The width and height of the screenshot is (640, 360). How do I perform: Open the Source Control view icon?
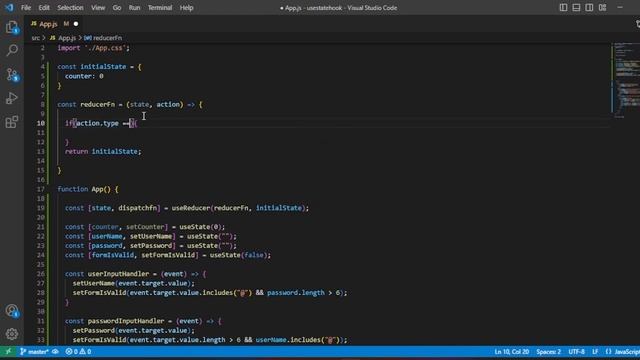click(x=12, y=75)
